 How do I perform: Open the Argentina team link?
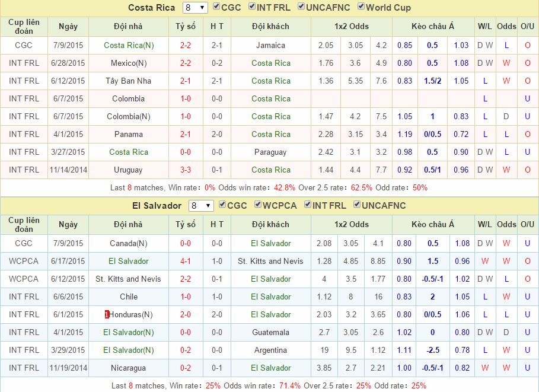[x=270, y=350]
